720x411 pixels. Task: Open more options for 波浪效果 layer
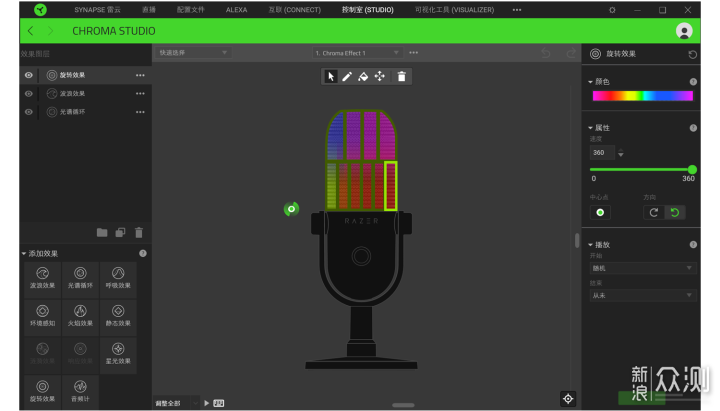140,94
